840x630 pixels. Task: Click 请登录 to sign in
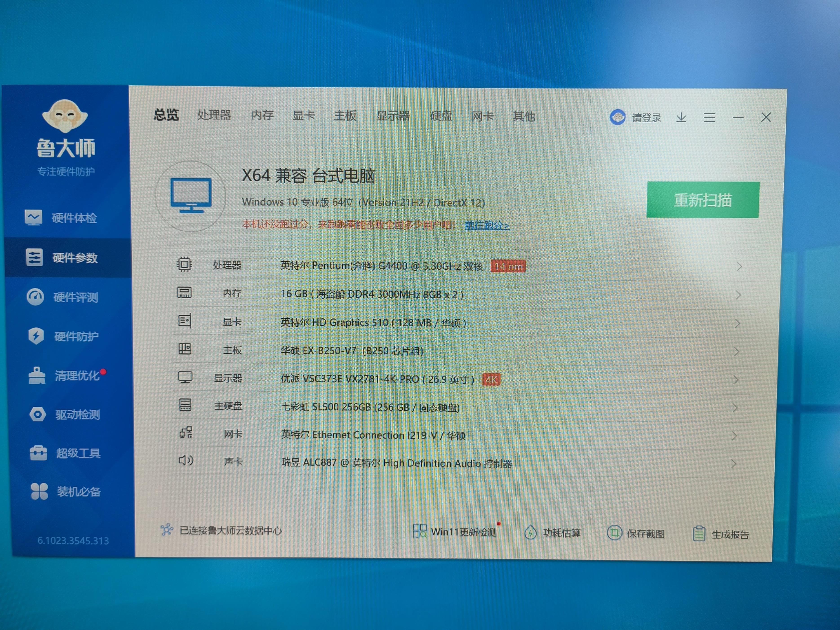coord(646,118)
